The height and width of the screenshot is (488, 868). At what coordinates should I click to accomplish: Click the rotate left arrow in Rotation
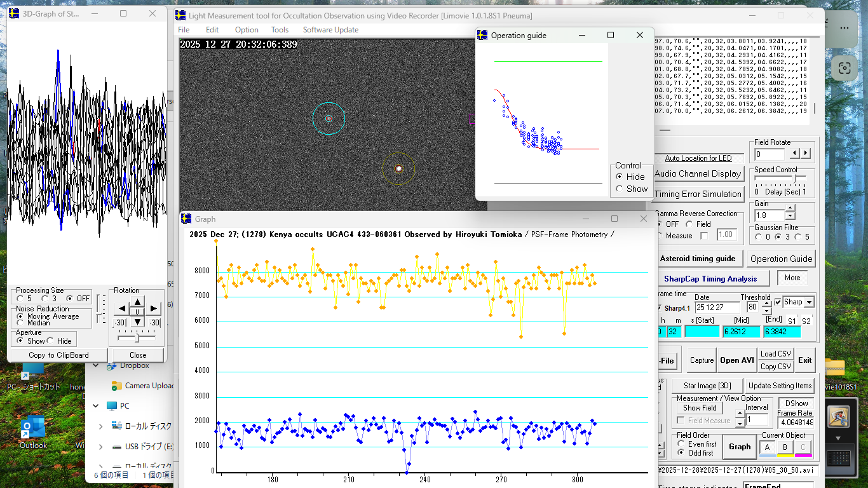point(121,309)
